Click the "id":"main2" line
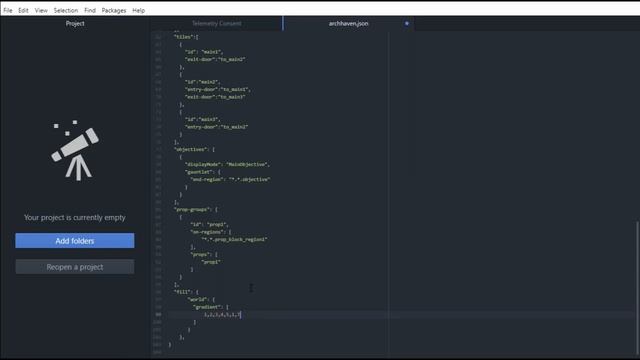 tap(203, 82)
